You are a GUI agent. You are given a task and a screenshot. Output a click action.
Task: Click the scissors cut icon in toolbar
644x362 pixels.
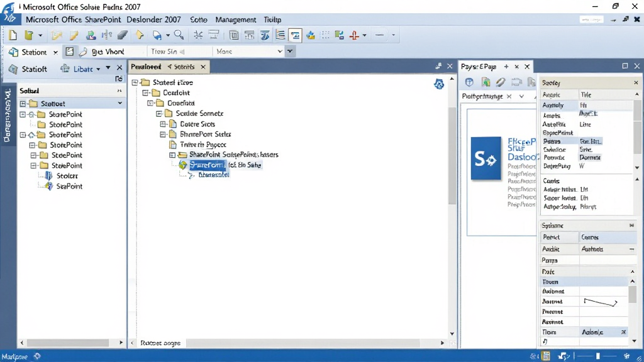click(x=198, y=35)
